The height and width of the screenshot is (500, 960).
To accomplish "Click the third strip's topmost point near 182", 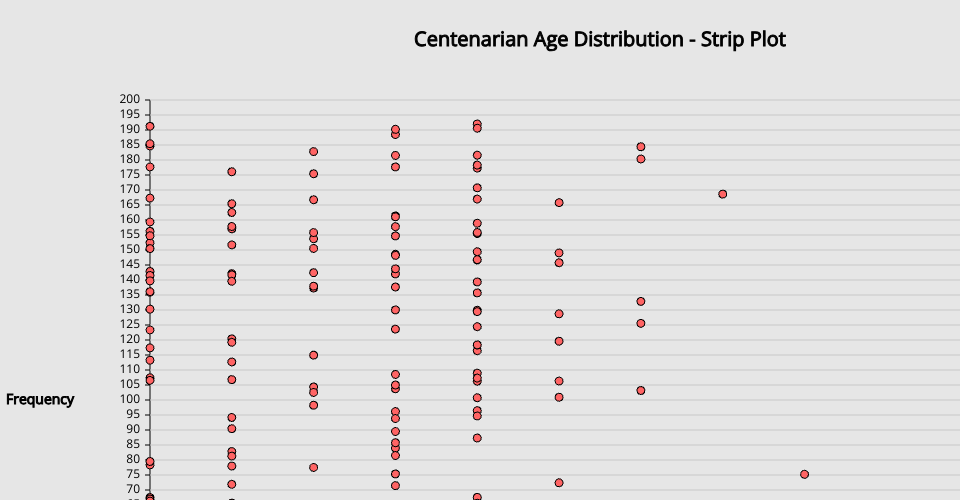I will (x=313, y=152).
